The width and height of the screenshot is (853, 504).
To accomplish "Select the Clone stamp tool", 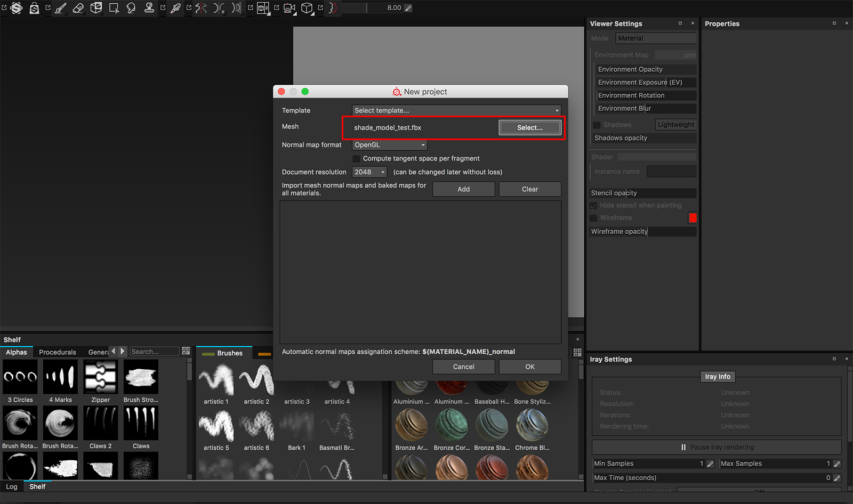I will (150, 8).
